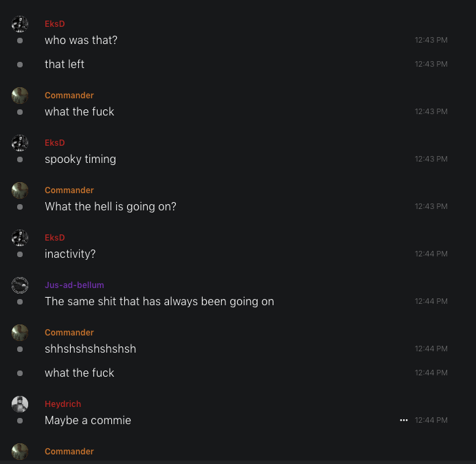This screenshot has height=464, width=476.
Task: Click the timestamp beside "spooky timing"
Action: [x=431, y=159]
